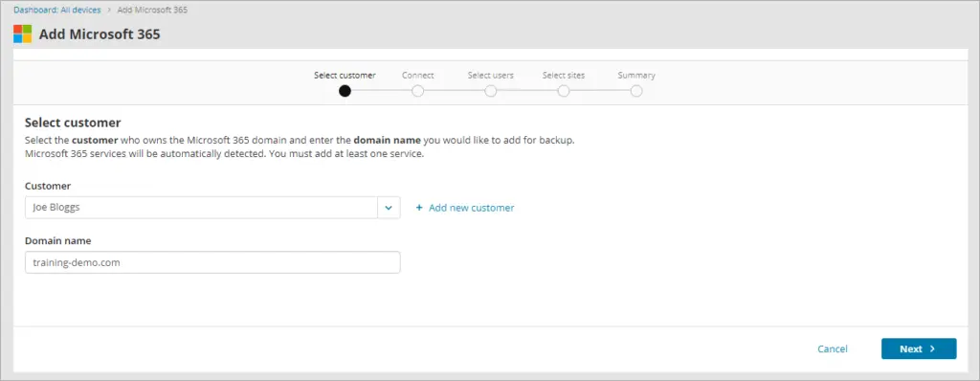This screenshot has height=381, width=980.
Task: Select the Connect step circle
Action: (418, 91)
